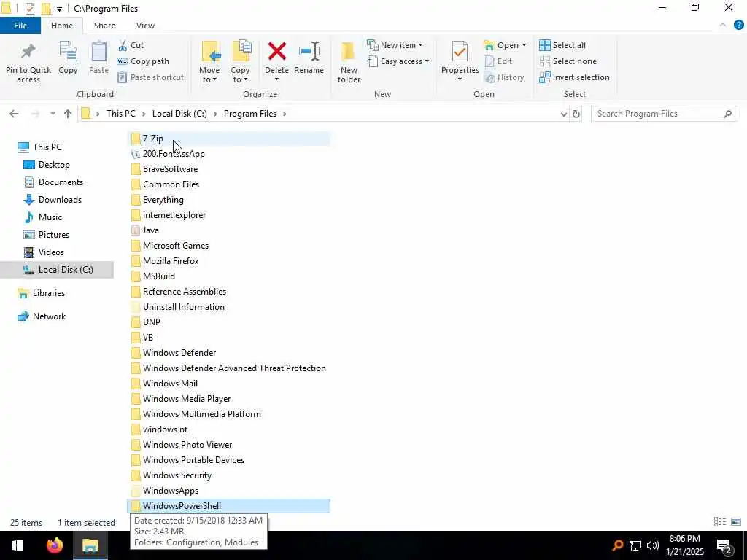Collapse the ribbon with the chevron
Viewport: 747px width, 560px height.
coord(723,25)
